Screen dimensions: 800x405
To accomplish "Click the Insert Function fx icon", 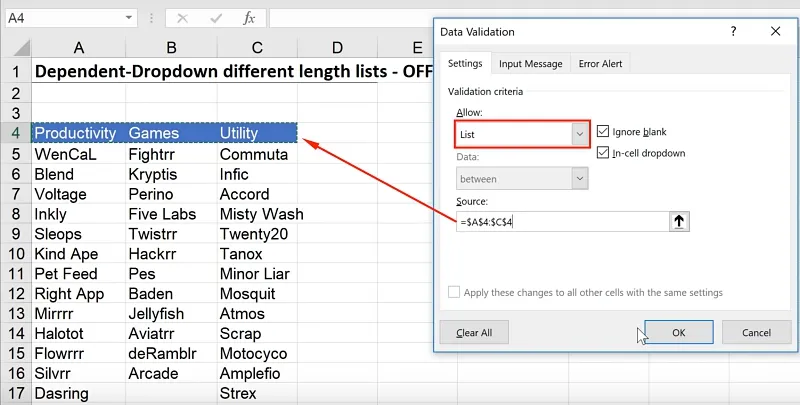I will pyautogui.click(x=249, y=18).
